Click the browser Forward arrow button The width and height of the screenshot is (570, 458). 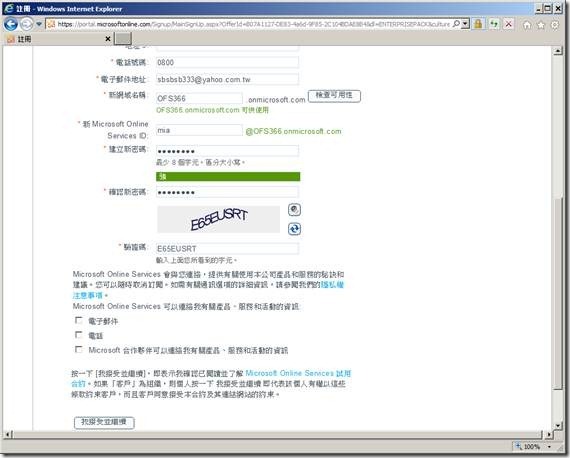[x=26, y=24]
